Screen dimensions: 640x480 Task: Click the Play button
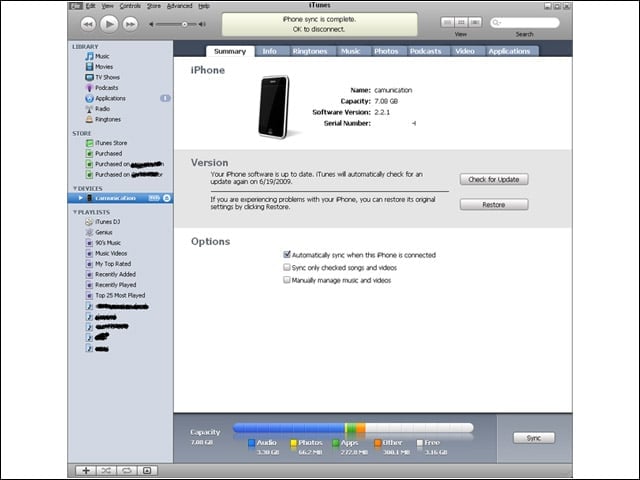[109, 24]
